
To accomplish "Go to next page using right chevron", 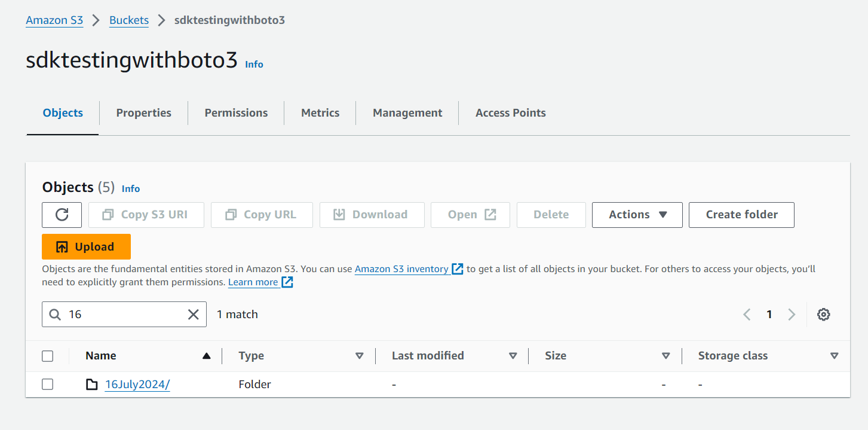I will click(x=792, y=315).
